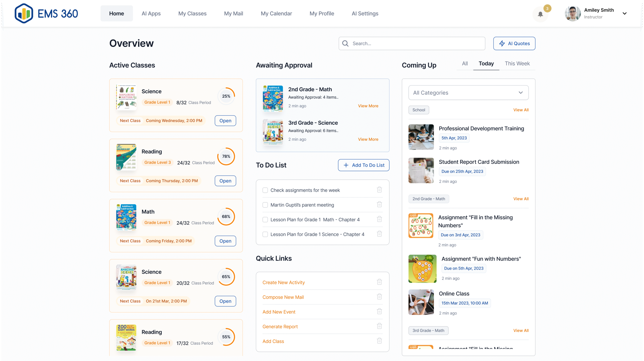Switch to the 'This Week' tab

coord(517,63)
